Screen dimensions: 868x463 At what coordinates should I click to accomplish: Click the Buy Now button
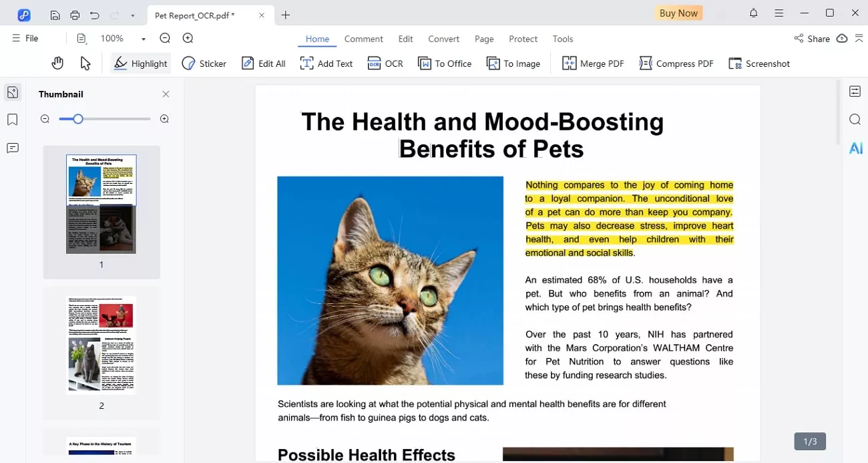click(678, 13)
